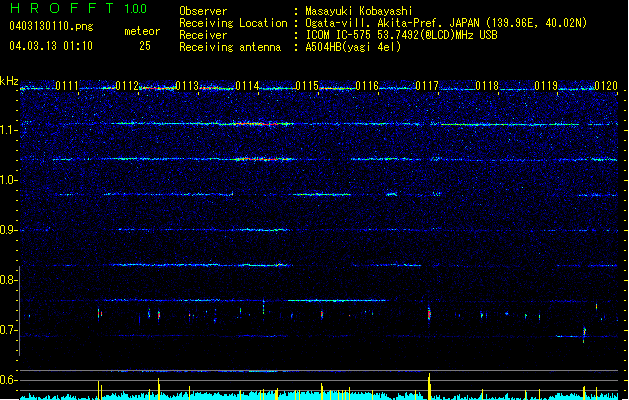Image resolution: width=629 pixels, height=400 pixels.
Task: Click the 0113 time marker
Action: click(187, 86)
